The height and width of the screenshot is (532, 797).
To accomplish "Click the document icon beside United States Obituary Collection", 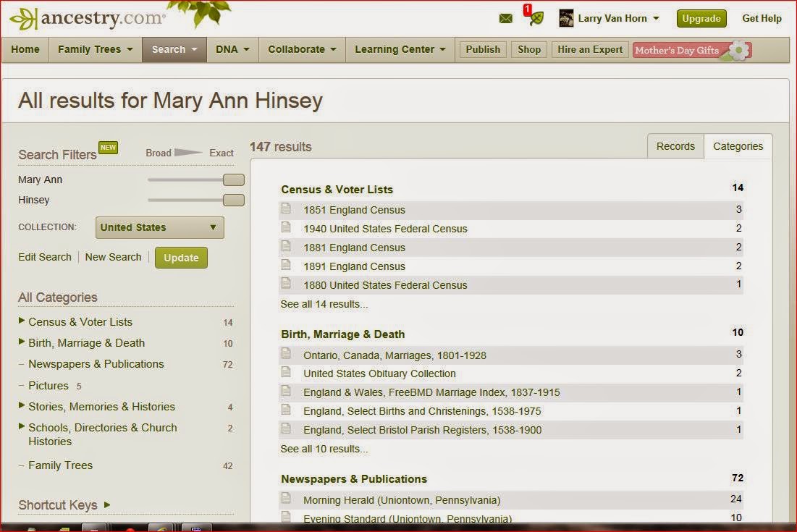I will coord(287,373).
